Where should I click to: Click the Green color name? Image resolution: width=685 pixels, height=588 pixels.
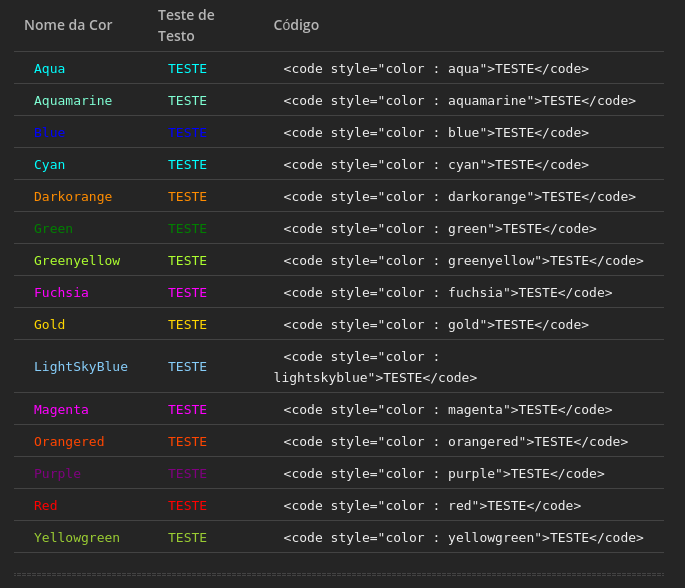click(x=53, y=229)
